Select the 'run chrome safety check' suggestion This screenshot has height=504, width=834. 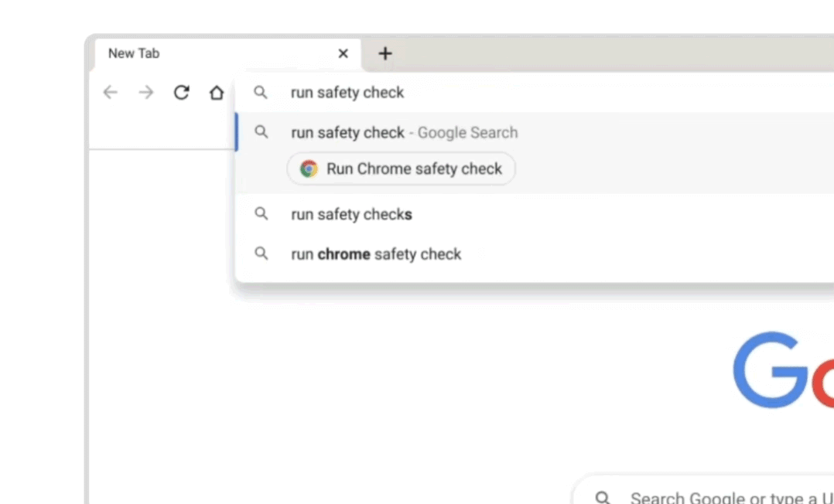pyautogui.click(x=376, y=254)
